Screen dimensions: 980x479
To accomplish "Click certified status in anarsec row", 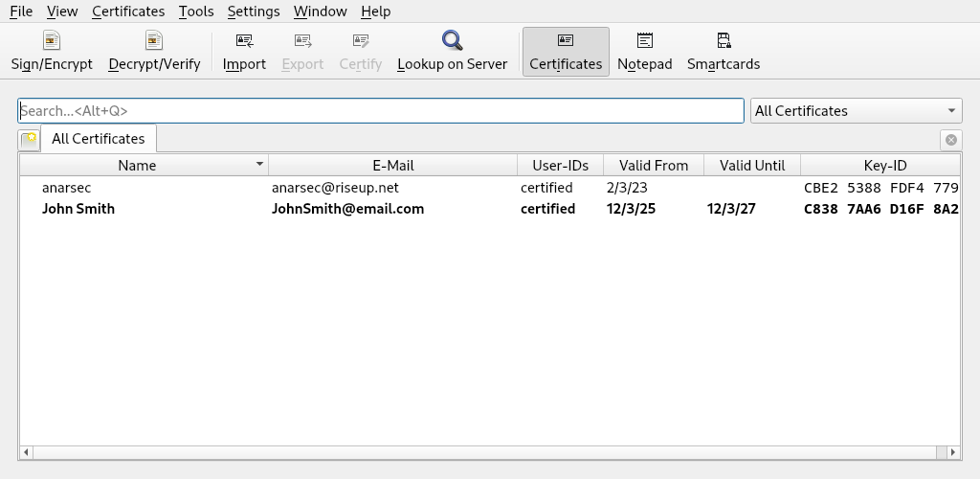I will click(546, 188).
